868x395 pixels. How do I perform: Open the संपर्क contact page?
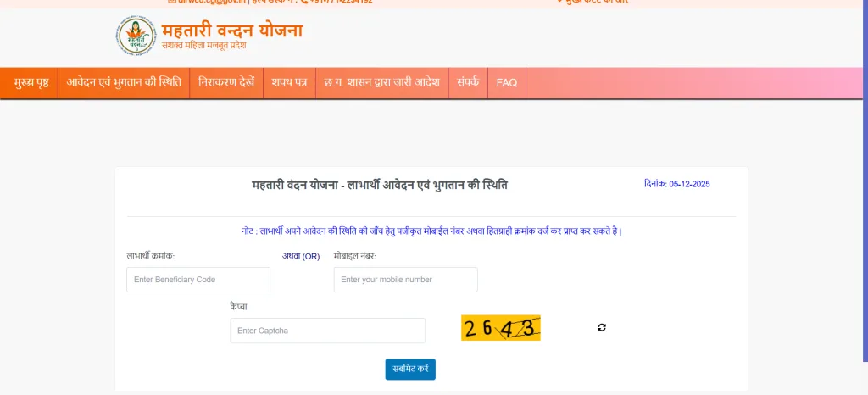(x=468, y=83)
